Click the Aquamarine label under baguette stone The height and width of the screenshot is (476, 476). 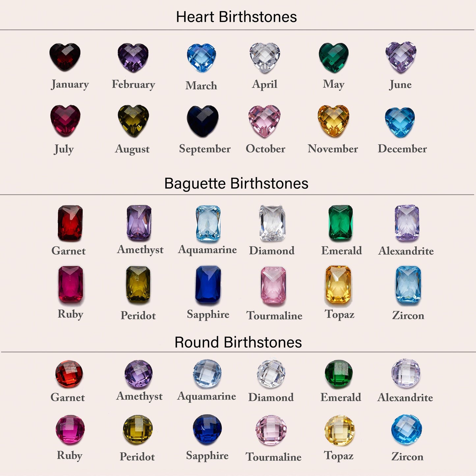click(x=208, y=250)
